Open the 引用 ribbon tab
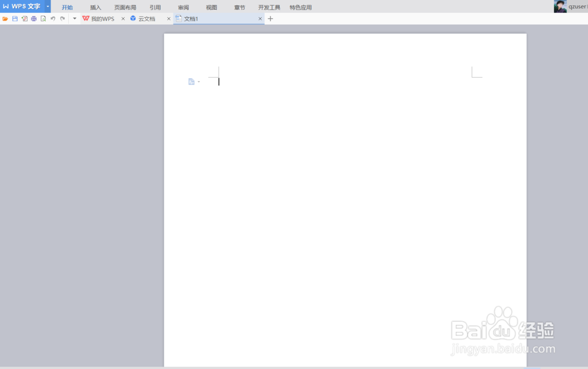Screen dimensions: 588x369 click(x=155, y=8)
